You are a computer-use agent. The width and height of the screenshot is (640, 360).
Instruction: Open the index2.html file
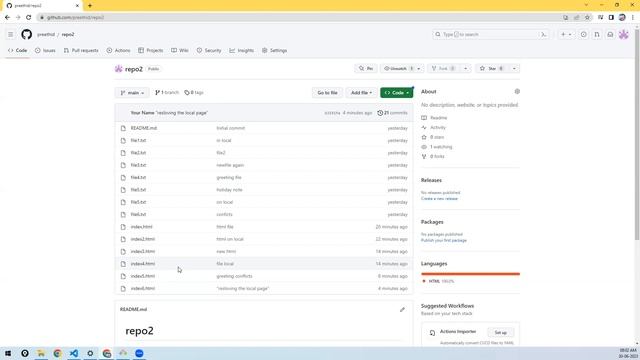coord(143,239)
